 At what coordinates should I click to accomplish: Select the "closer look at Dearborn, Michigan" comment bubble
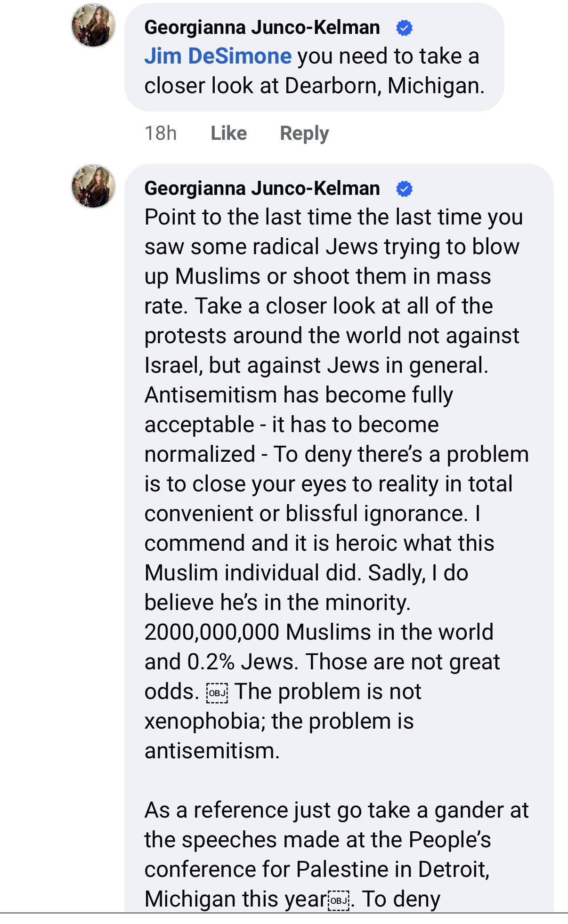coord(314,57)
